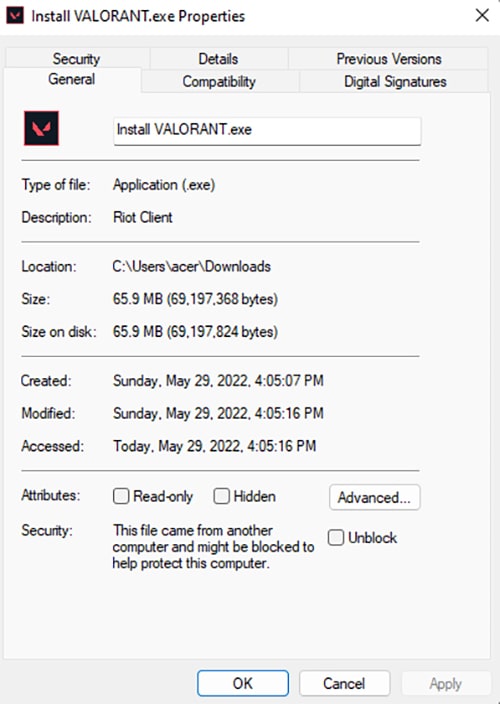The image size is (500, 704).
Task: Click the description value "Riot Client"
Action: 143,217
